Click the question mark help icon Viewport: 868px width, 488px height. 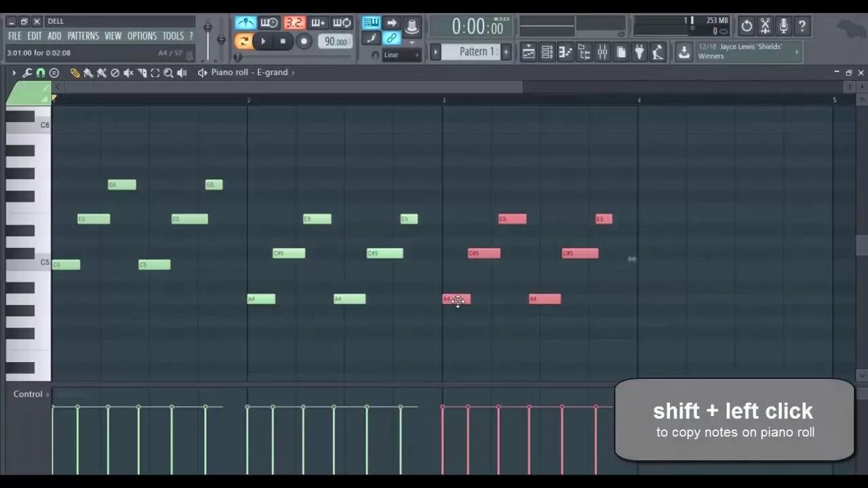[802, 26]
